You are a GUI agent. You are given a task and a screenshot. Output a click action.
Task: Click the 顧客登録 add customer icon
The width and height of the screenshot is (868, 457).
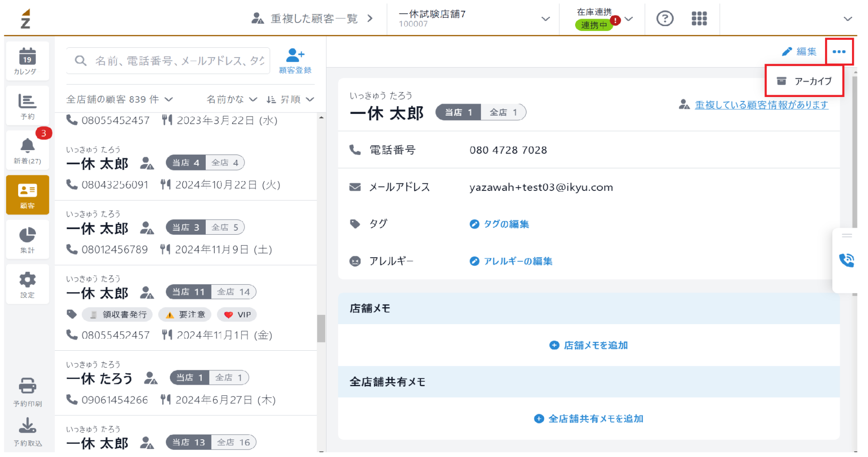pos(295,61)
